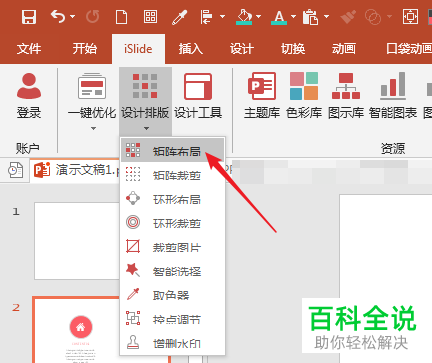Click the font color A icon
This screenshot has height=363, width=432.
pos(279,17)
